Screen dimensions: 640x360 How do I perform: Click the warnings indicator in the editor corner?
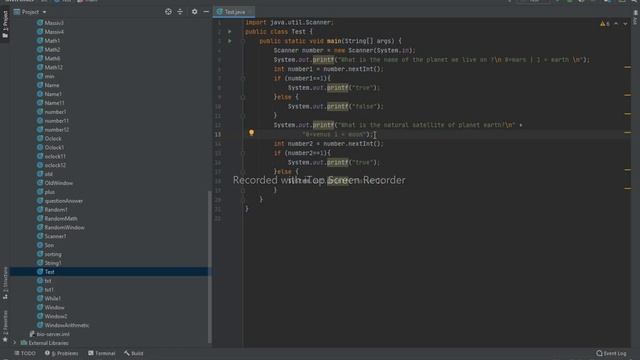tap(605, 24)
